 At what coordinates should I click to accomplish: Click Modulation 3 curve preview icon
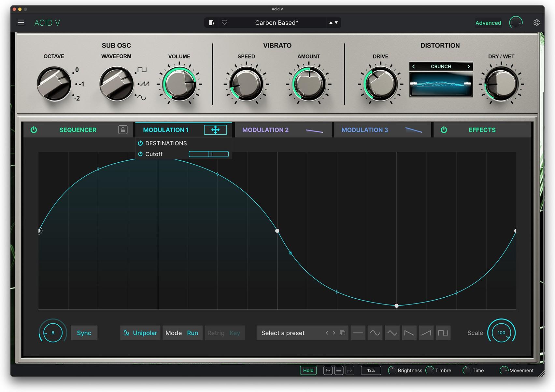pos(414,130)
